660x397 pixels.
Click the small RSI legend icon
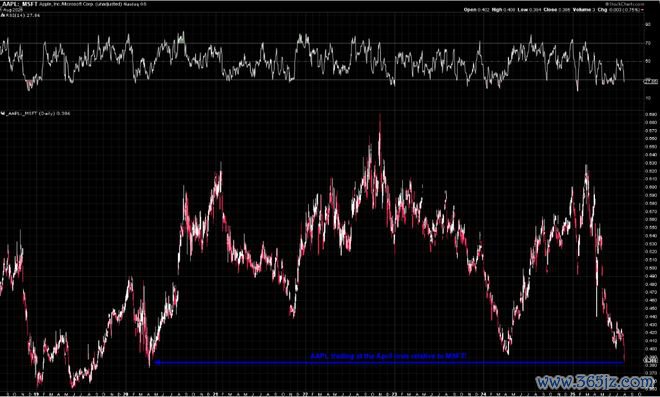pyautogui.click(x=3, y=15)
